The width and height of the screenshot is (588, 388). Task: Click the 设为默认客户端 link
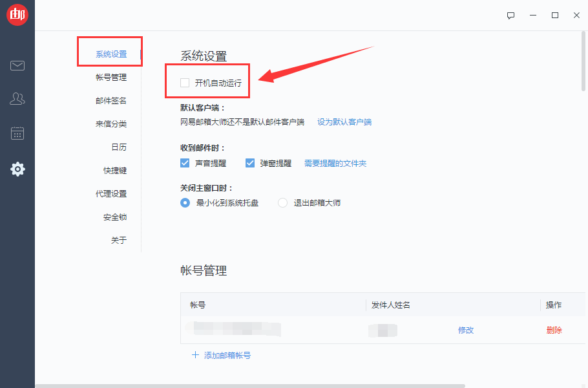[345, 122]
